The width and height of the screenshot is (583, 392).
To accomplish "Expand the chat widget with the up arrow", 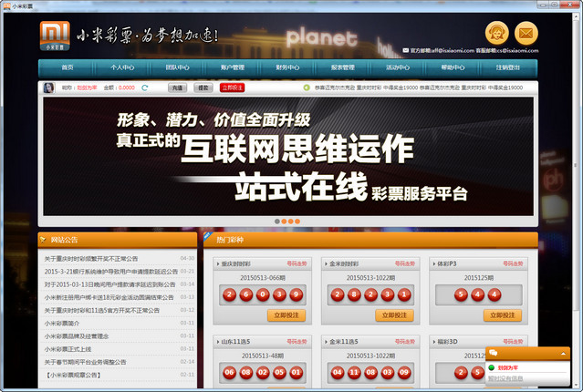I will (563, 354).
